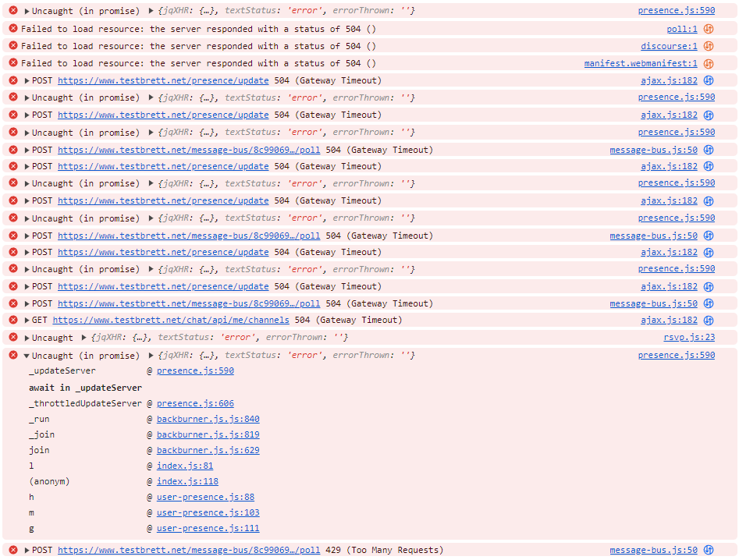Click the '_throttledUpdateServer' function name

85,404
